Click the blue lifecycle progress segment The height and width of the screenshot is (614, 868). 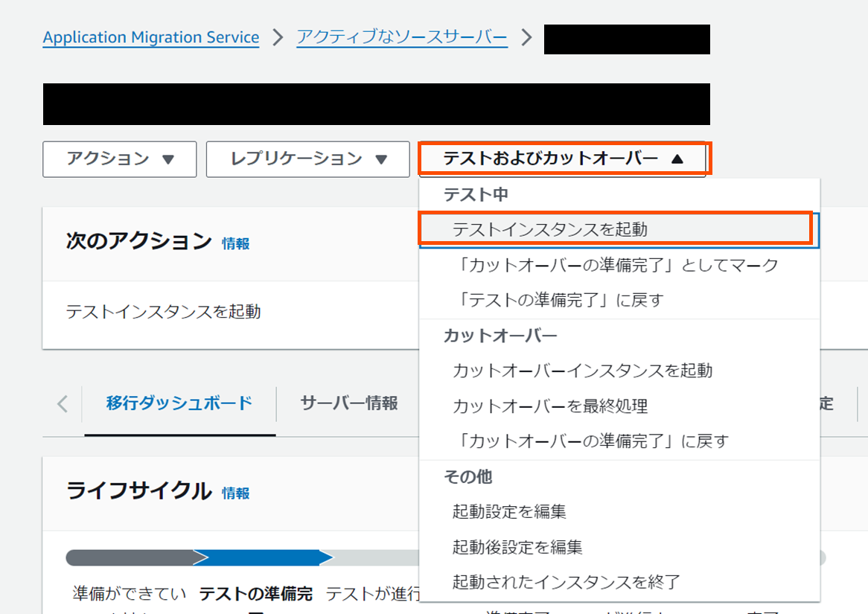coord(264,557)
